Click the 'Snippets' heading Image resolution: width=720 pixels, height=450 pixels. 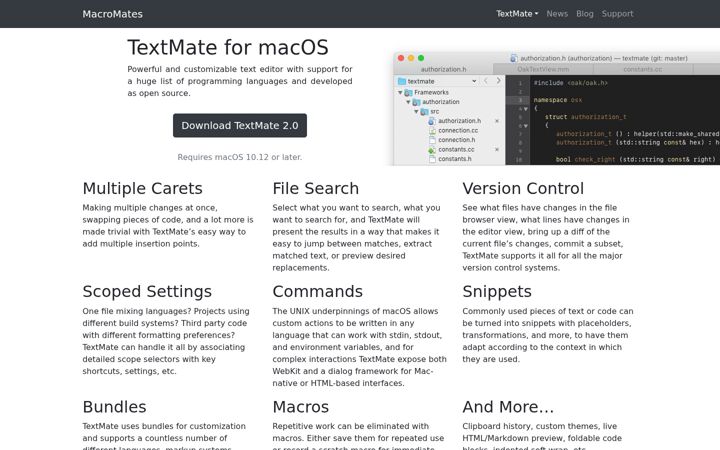(497, 292)
